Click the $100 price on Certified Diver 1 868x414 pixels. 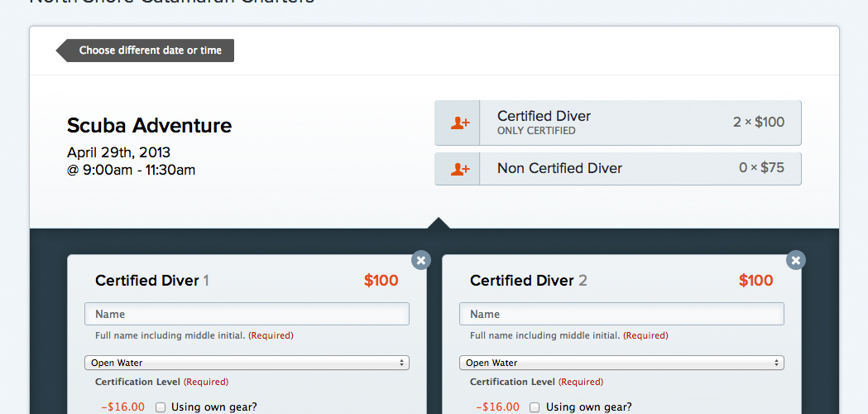(381, 281)
